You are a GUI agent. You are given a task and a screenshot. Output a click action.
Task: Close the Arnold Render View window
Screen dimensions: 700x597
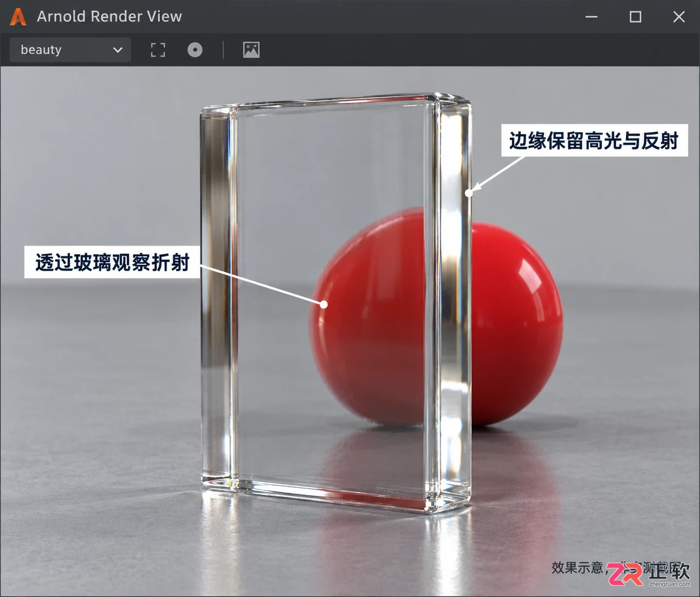[x=679, y=17]
